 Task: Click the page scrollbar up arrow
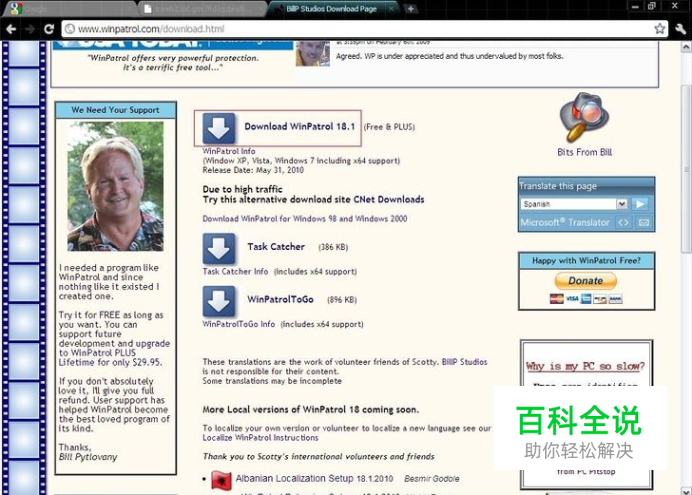click(686, 46)
